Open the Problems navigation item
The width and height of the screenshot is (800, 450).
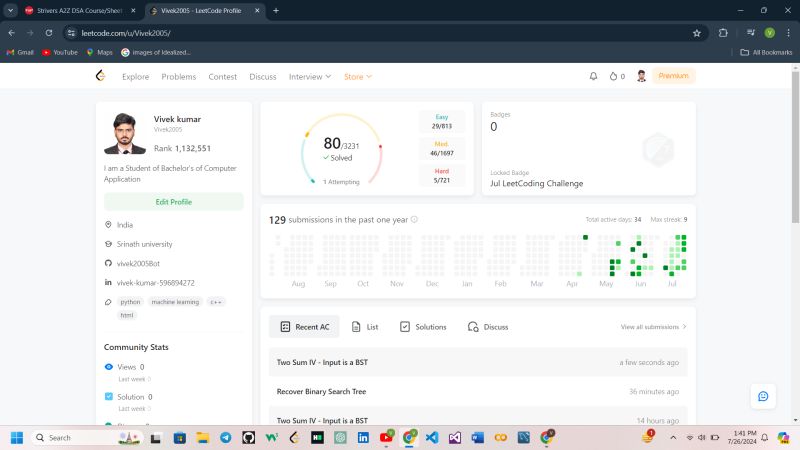point(179,76)
